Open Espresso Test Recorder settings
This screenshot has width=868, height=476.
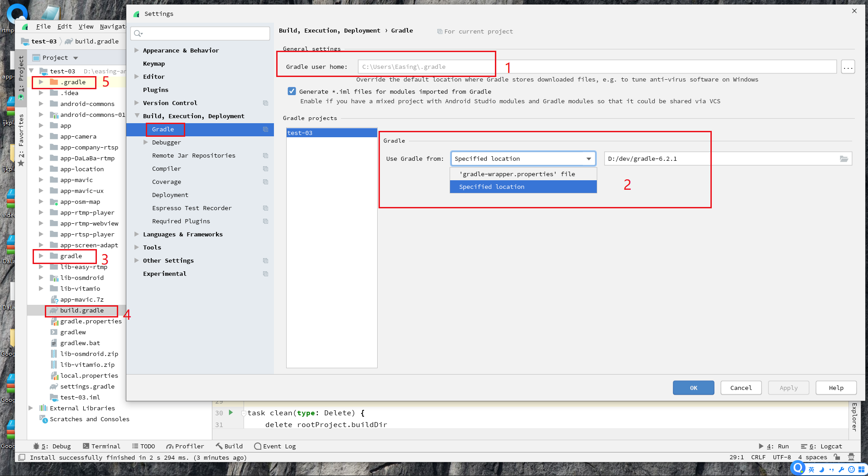[x=192, y=208]
